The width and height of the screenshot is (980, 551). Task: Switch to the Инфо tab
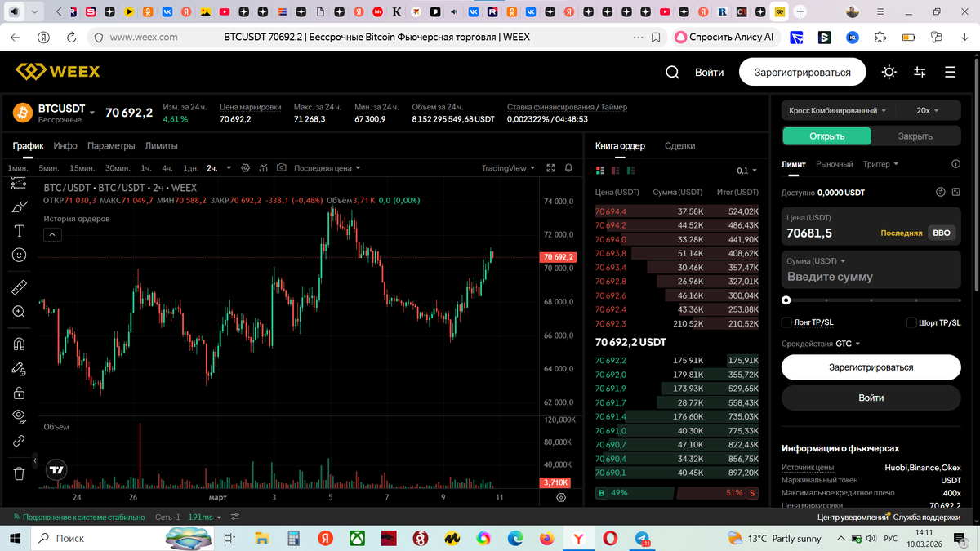[65, 146]
